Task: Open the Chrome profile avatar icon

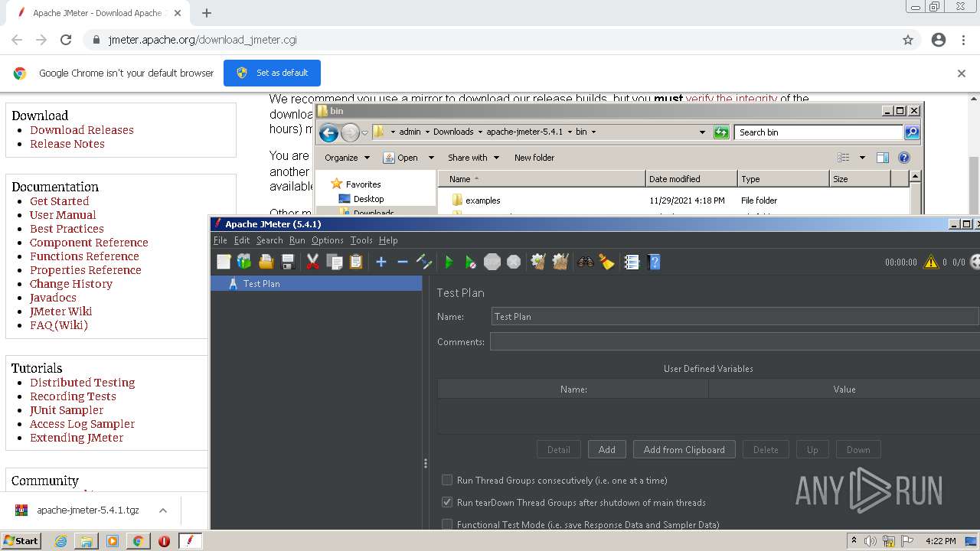Action: [x=939, y=40]
